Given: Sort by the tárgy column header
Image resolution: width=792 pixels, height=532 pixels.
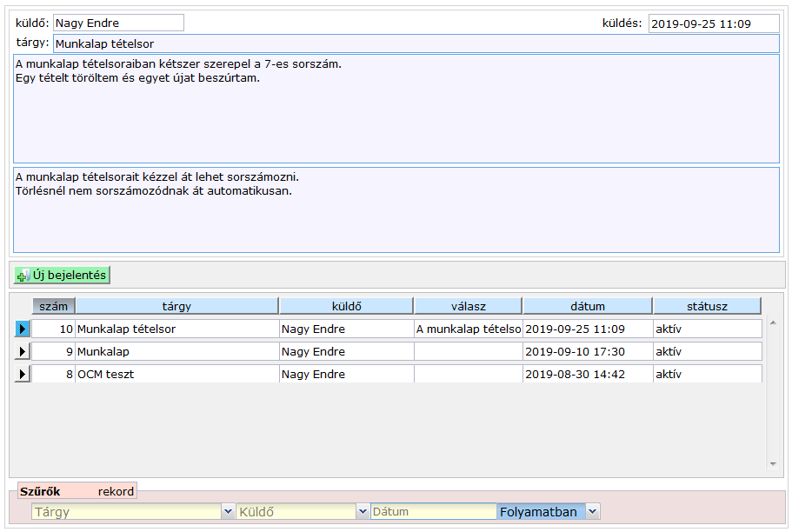Looking at the screenshot, I should tap(176, 306).
